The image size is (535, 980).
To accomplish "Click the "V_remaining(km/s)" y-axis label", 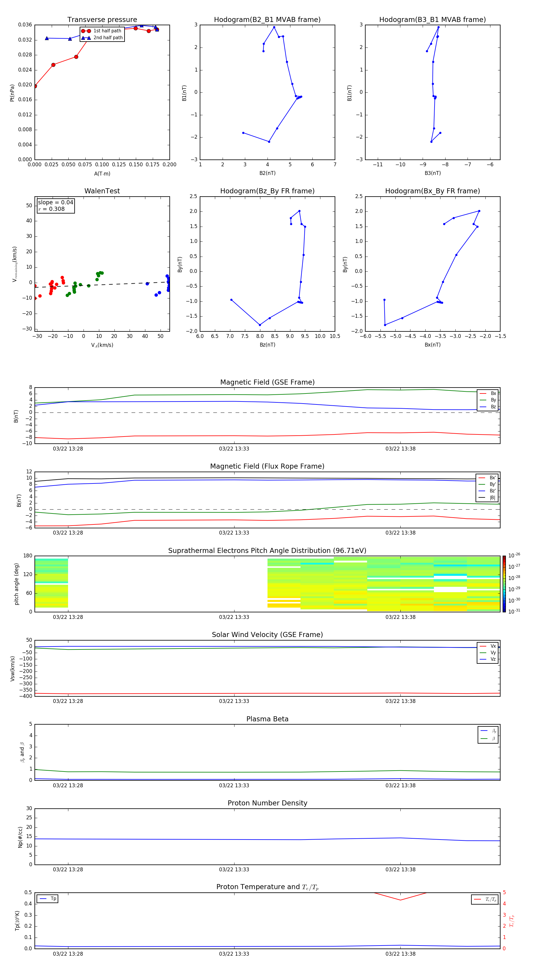I will coord(15,264).
